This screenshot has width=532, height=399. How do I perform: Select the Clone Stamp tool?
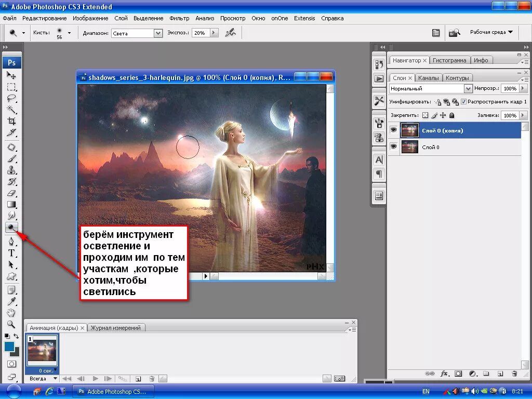tap(11, 170)
